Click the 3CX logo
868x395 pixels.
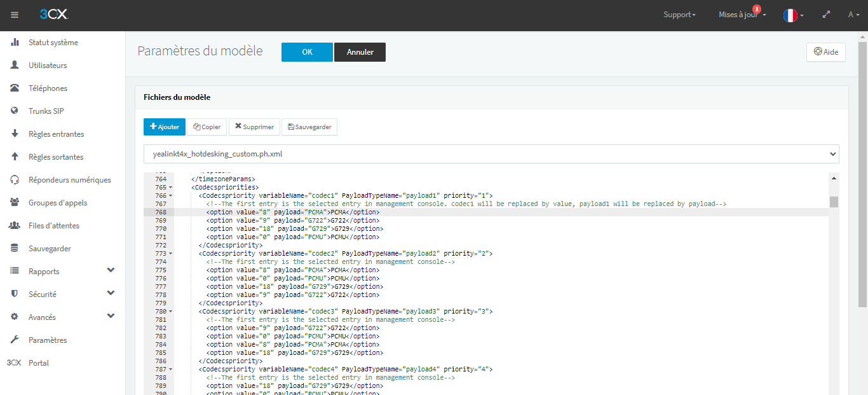coord(53,15)
